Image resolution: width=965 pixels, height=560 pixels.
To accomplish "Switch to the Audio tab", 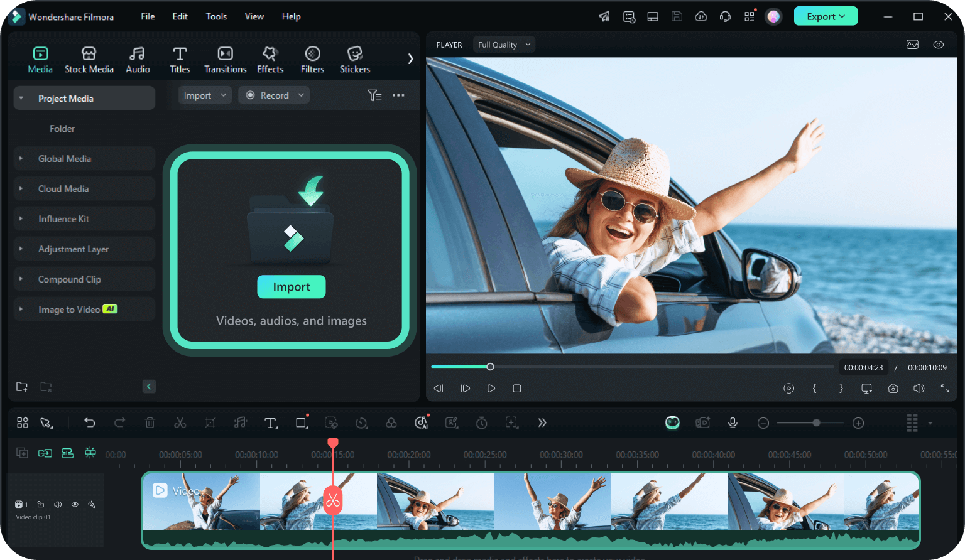I will pos(138,60).
